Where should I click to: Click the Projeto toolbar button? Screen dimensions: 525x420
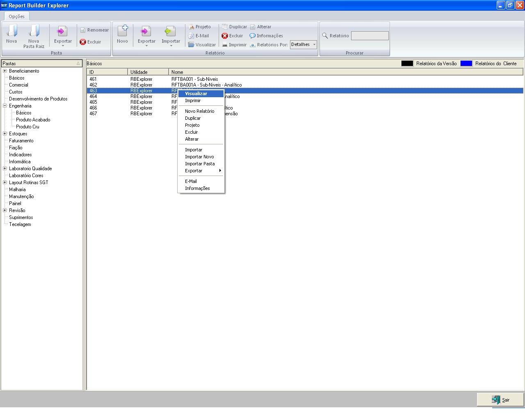point(200,27)
